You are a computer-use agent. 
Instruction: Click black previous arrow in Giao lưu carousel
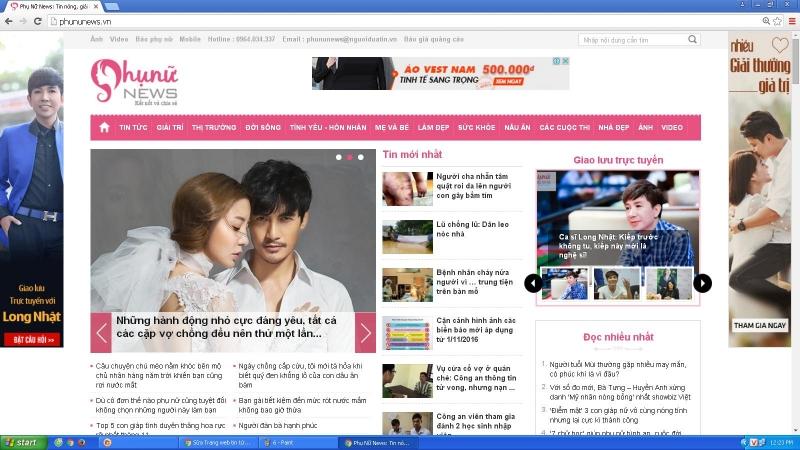click(x=533, y=283)
